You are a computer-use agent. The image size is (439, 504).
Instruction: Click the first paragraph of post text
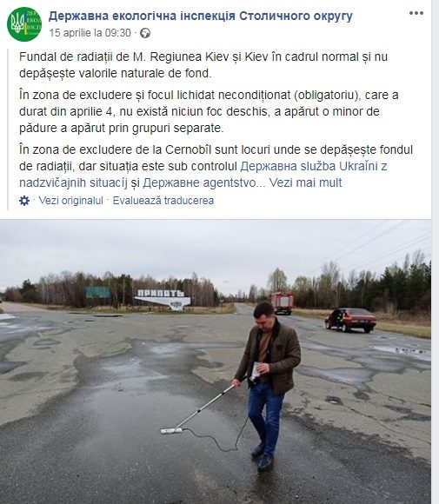[203, 65]
